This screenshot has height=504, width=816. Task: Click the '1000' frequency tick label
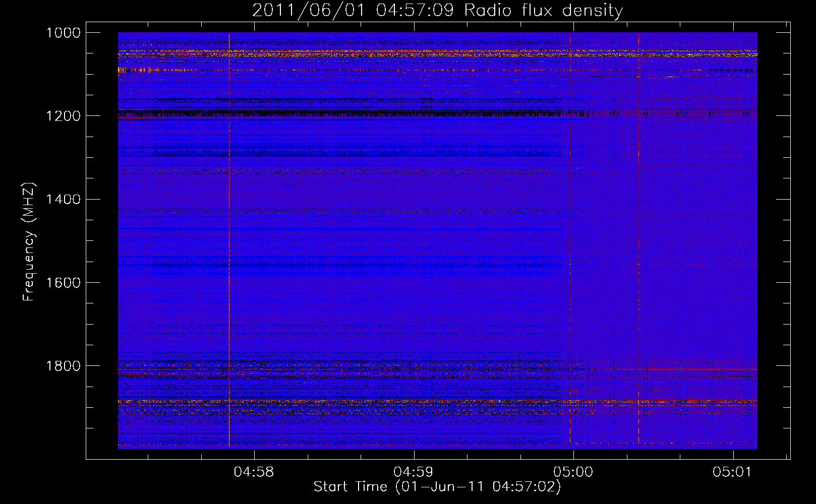[63, 33]
